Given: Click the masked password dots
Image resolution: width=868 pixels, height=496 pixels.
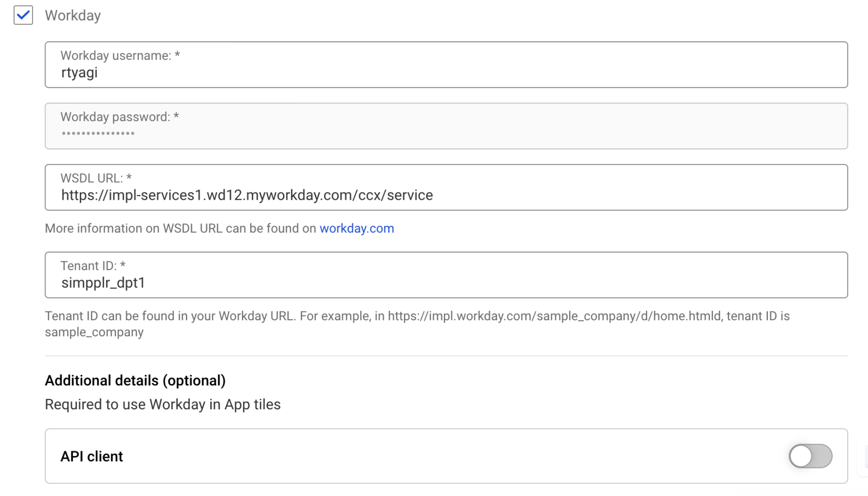Looking at the screenshot, I should [x=97, y=134].
